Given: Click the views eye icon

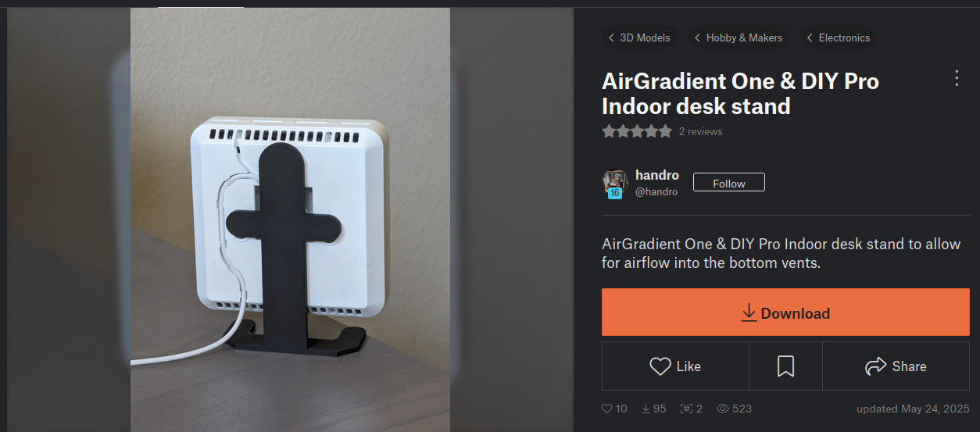Looking at the screenshot, I should tap(723, 409).
